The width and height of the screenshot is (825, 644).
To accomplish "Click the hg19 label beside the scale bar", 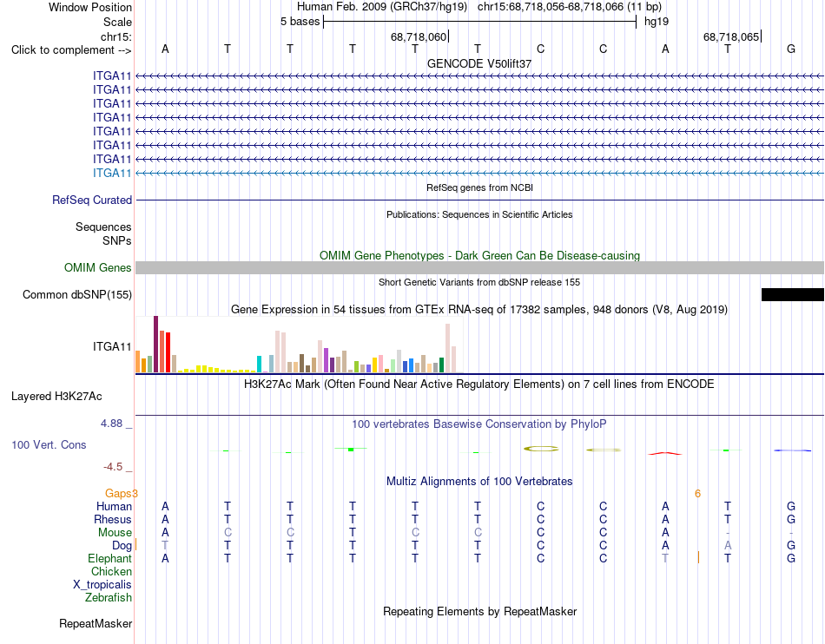I will tap(657, 22).
